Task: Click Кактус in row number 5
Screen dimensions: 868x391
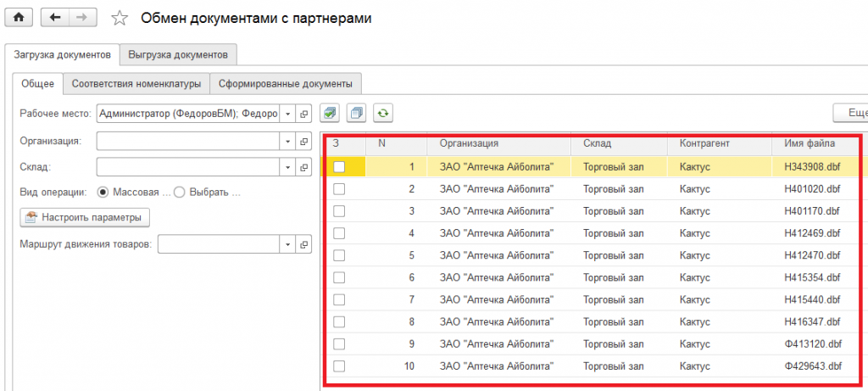Action: point(695,255)
